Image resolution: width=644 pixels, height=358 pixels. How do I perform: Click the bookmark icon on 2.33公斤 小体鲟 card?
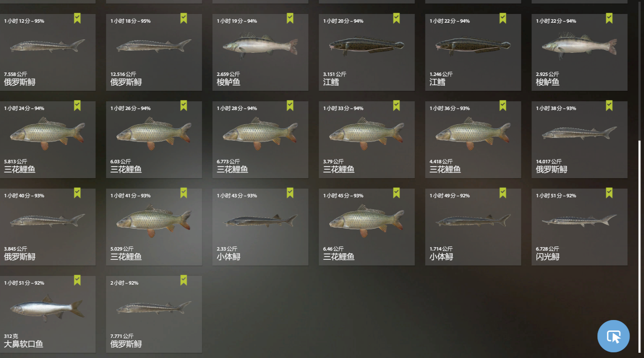(x=290, y=193)
